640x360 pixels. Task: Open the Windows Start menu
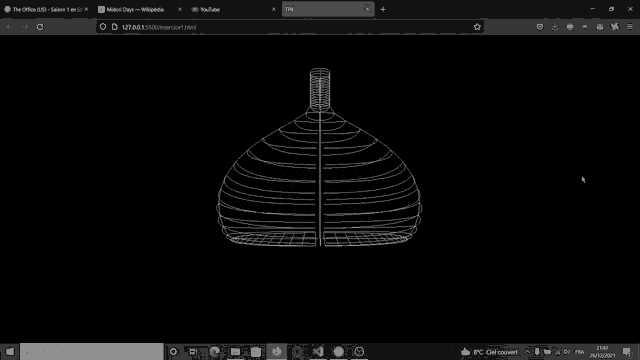point(10,351)
